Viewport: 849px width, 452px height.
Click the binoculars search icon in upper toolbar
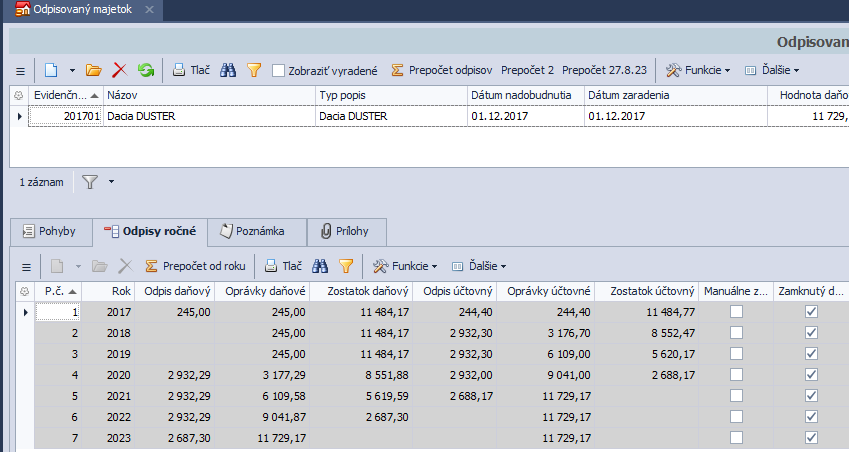pyautogui.click(x=228, y=70)
